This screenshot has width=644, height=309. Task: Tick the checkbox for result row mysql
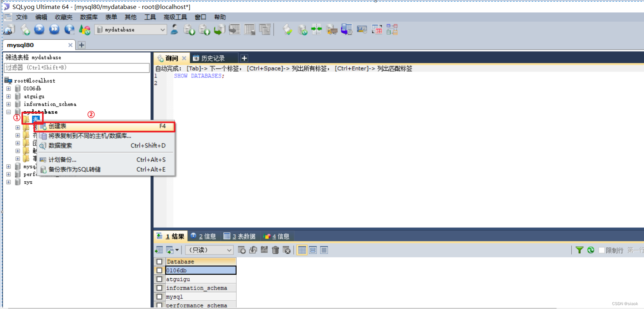click(x=159, y=297)
